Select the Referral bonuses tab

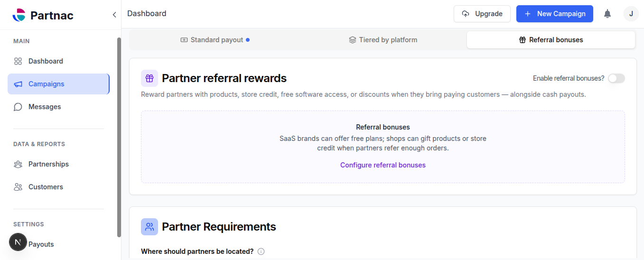coord(551,40)
